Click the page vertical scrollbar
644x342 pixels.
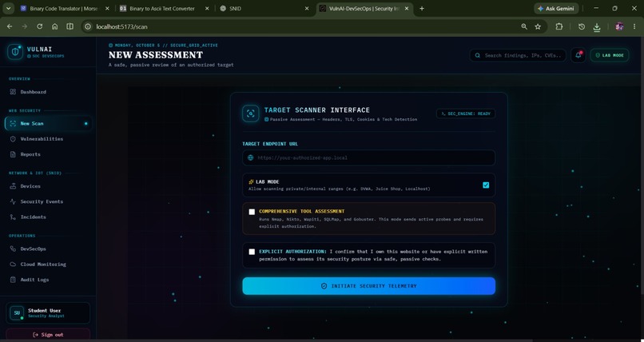click(x=642, y=165)
